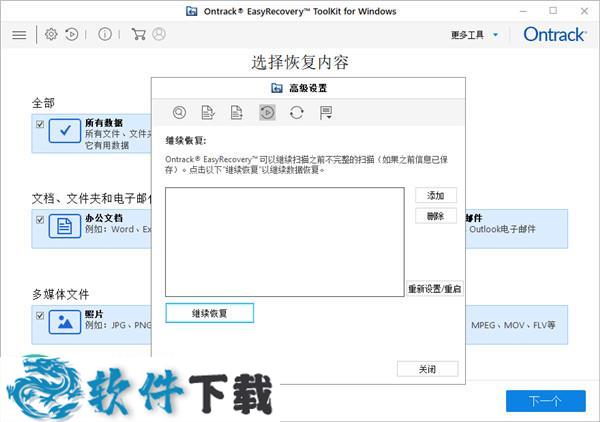Click the 添加 button
The image size is (600, 422).
436,196
